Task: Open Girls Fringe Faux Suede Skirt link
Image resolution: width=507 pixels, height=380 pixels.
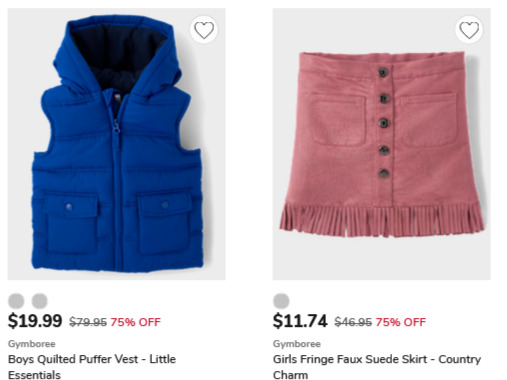Action: point(377,367)
